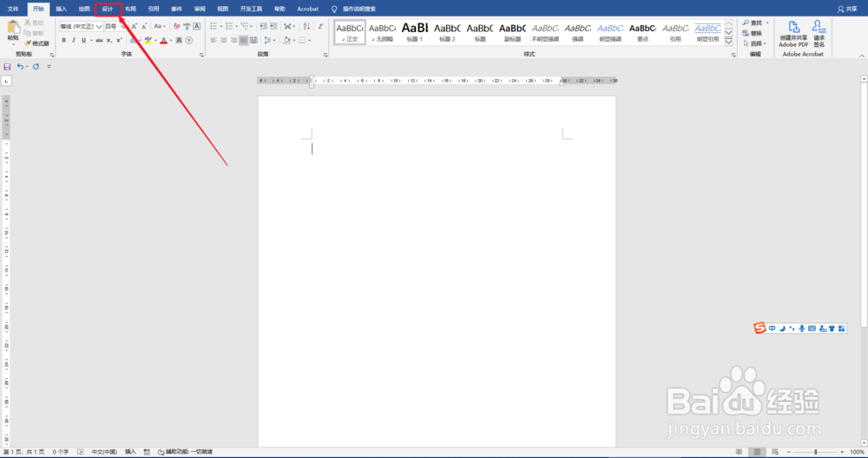Open the Font dialog launcher

(x=201, y=55)
